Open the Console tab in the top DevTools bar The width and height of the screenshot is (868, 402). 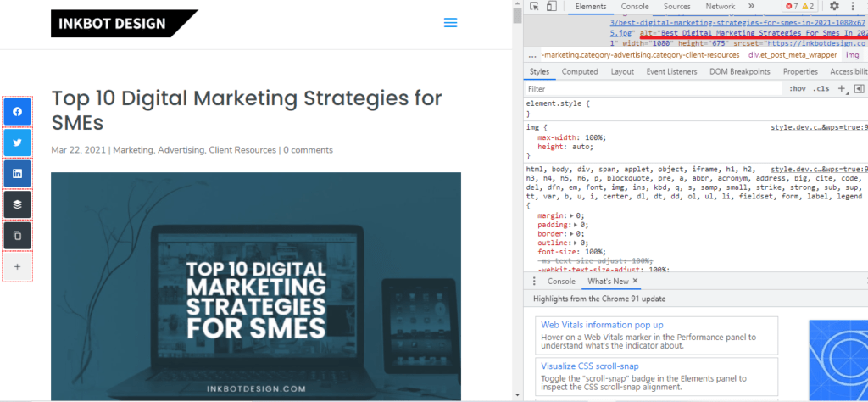(x=635, y=7)
